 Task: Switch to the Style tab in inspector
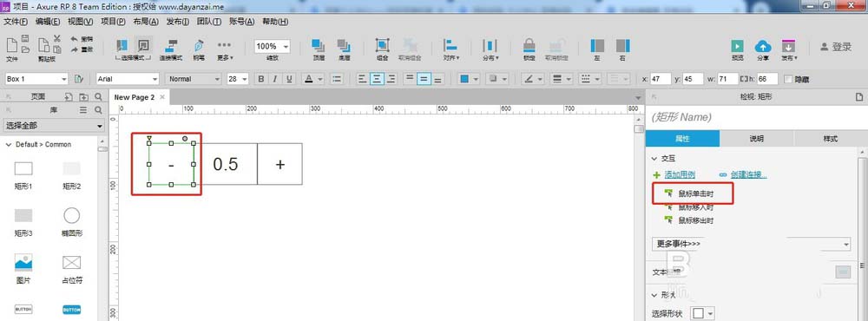click(830, 138)
